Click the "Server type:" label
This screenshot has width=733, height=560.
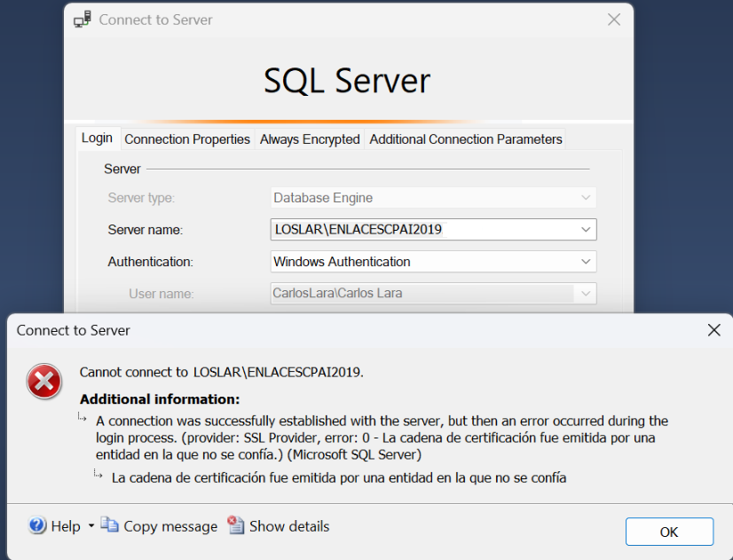(141, 198)
